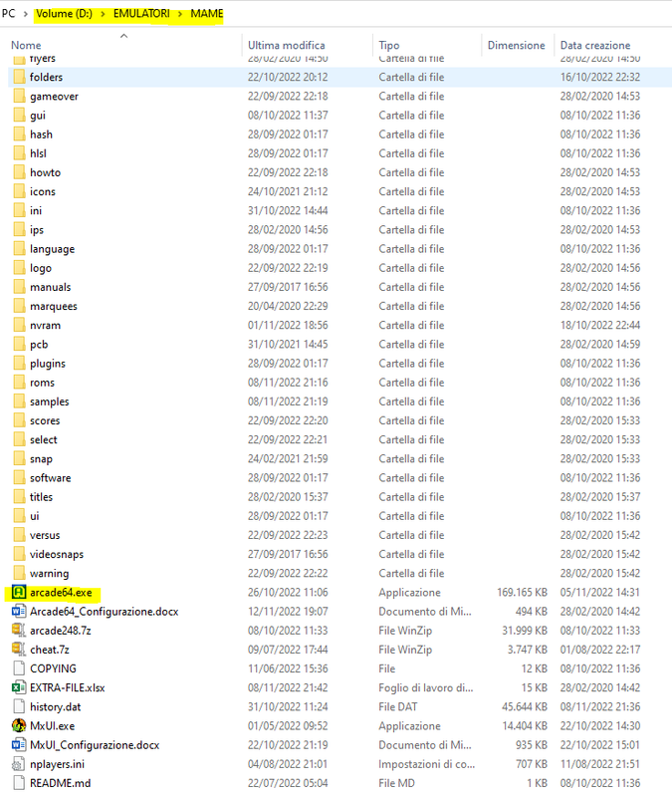This screenshot has height=797, width=672.
Task: Click the File MD type of README.md
Action: tap(396, 783)
